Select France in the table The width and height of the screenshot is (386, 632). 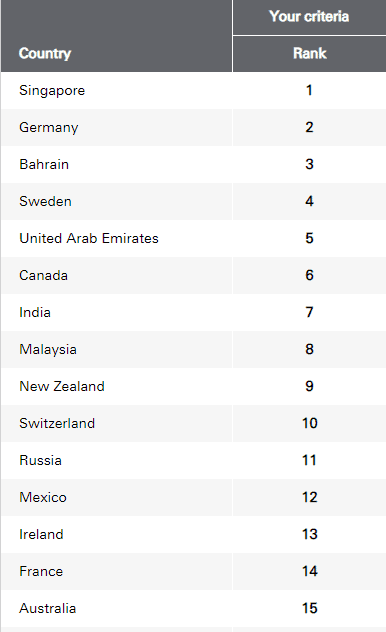click(x=41, y=572)
